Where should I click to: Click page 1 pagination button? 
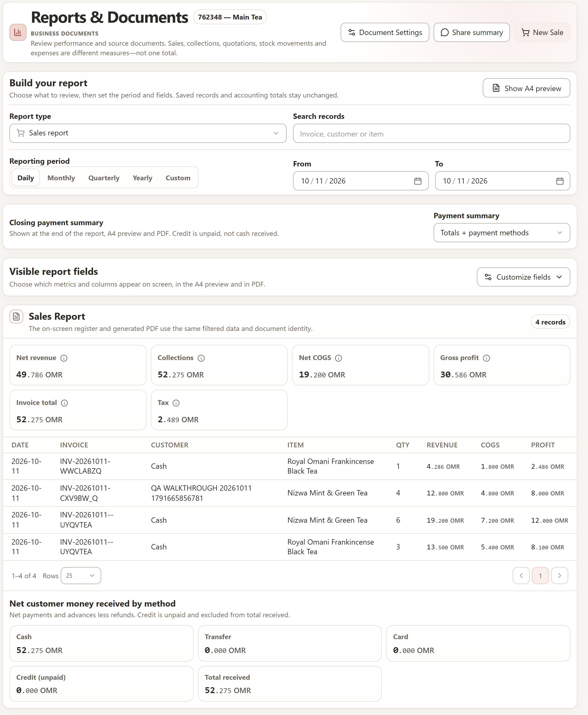tap(540, 576)
